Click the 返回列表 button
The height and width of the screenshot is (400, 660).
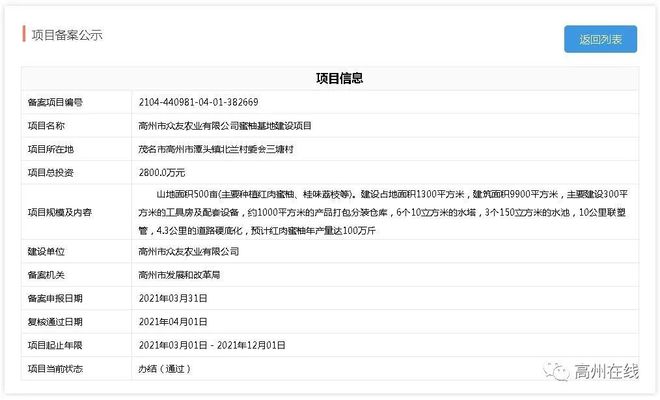[x=600, y=39]
